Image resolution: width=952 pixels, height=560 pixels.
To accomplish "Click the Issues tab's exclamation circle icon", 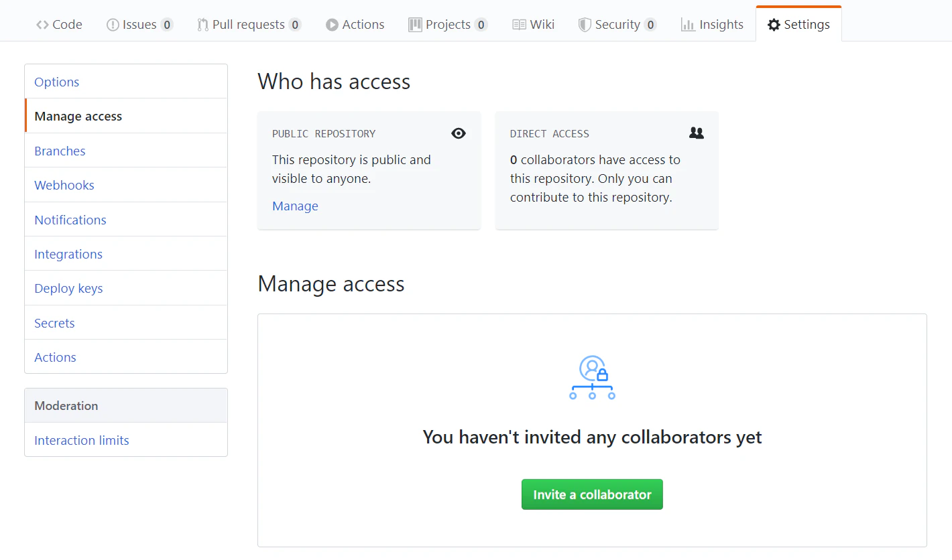I will 113,25.
